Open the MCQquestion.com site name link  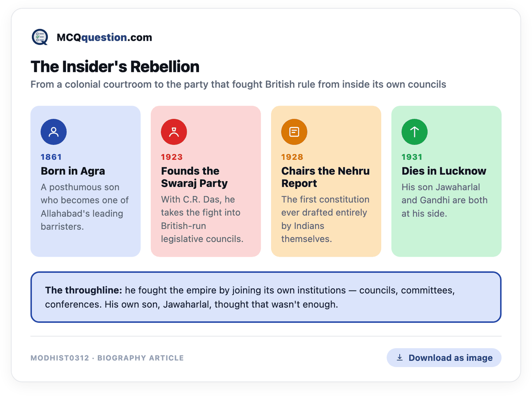(x=104, y=38)
